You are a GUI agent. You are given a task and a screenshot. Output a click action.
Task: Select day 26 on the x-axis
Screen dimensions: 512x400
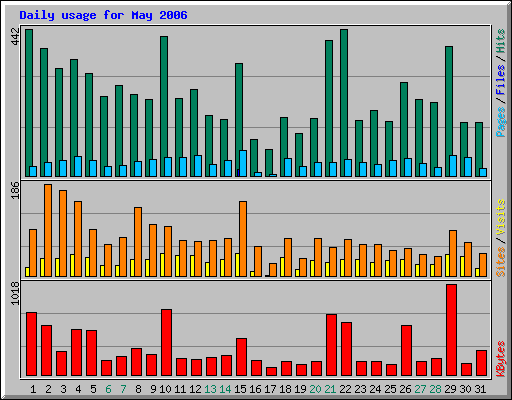pyautogui.click(x=405, y=389)
